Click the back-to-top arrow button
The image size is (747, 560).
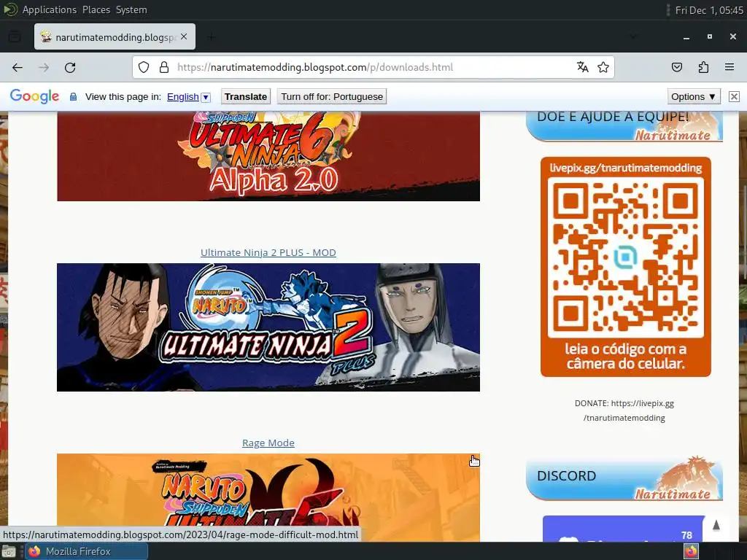coord(716,525)
